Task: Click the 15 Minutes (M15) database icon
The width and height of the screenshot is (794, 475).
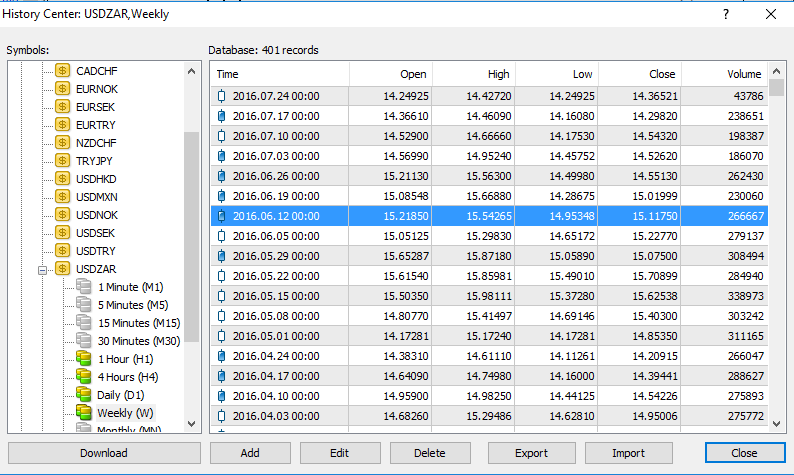Action: (84, 323)
